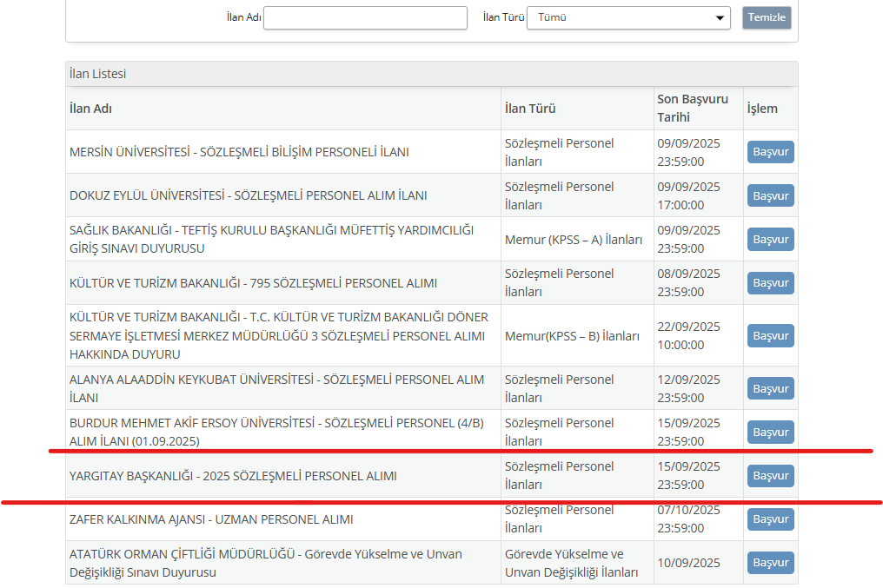This screenshot has width=883, height=588.
Task: Click the Memur (KPSS – A) İlanları cell
Action: coord(577,239)
